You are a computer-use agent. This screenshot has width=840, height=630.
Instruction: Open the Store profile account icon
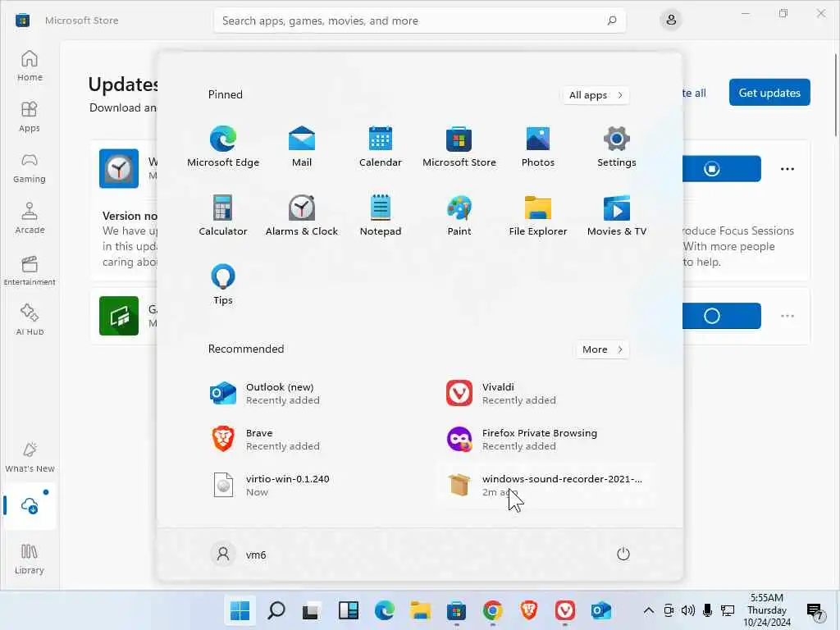coord(671,21)
